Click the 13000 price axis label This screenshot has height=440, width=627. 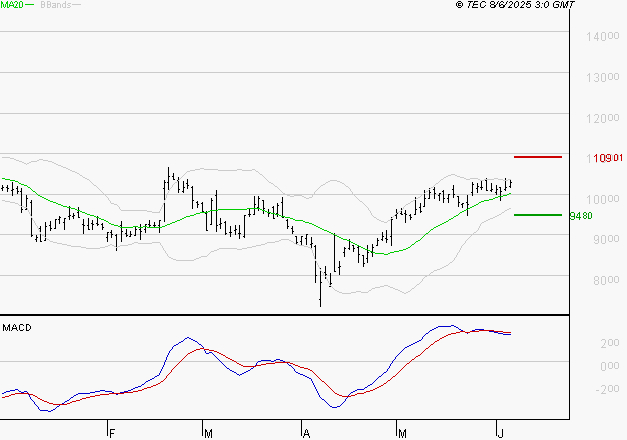[603, 78]
